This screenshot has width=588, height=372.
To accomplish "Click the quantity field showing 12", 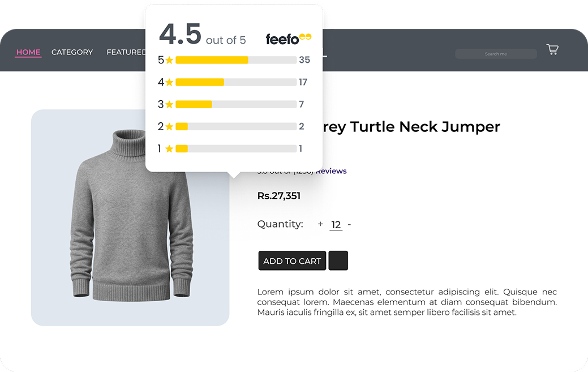I will [336, 225].
